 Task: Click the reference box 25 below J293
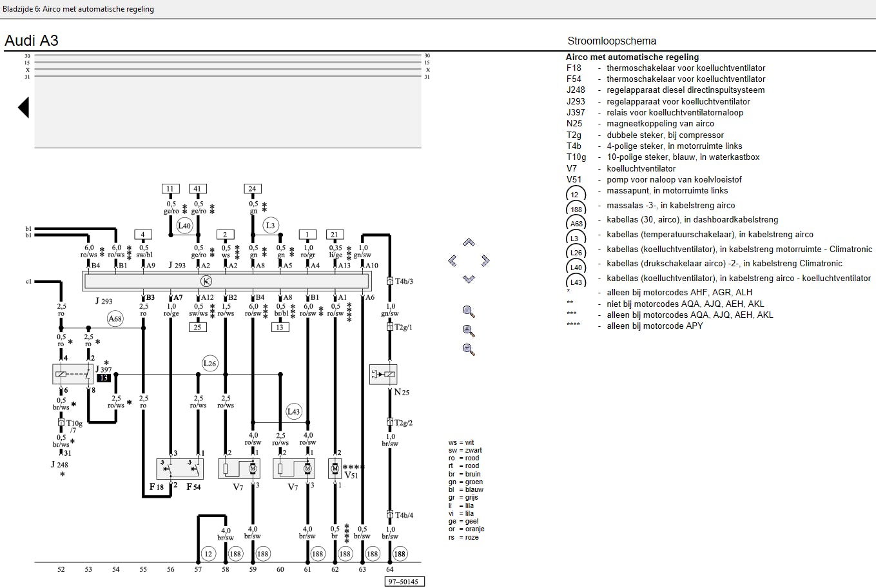[x=197, y=327]
